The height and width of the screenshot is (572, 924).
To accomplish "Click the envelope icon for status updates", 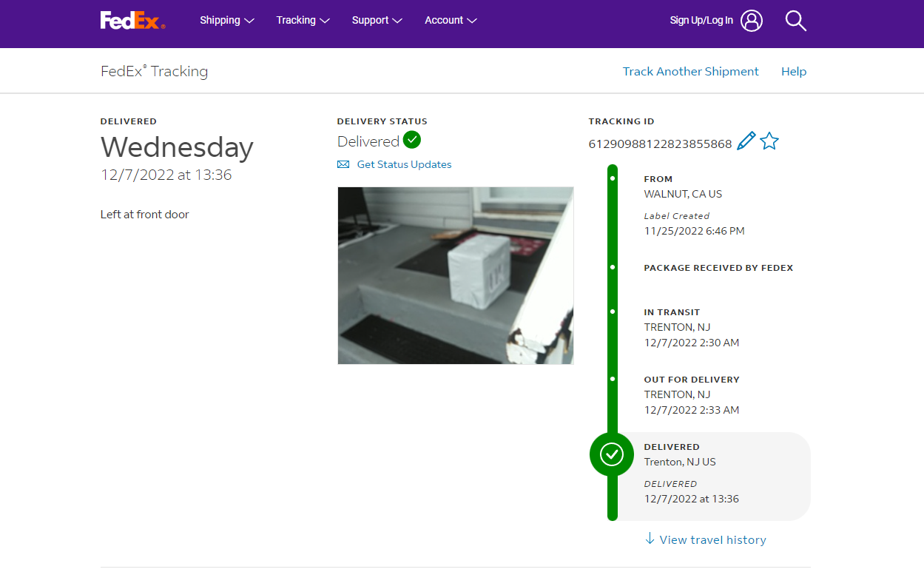I will tap(343, 165).
